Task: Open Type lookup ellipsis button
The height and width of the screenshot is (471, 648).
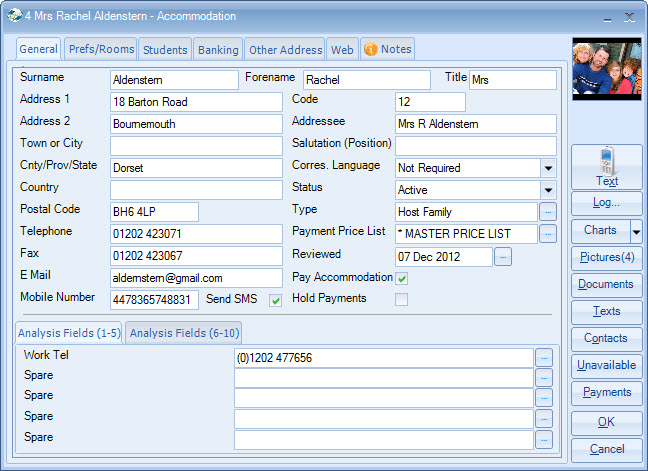Action: click(x=548, y=212)
